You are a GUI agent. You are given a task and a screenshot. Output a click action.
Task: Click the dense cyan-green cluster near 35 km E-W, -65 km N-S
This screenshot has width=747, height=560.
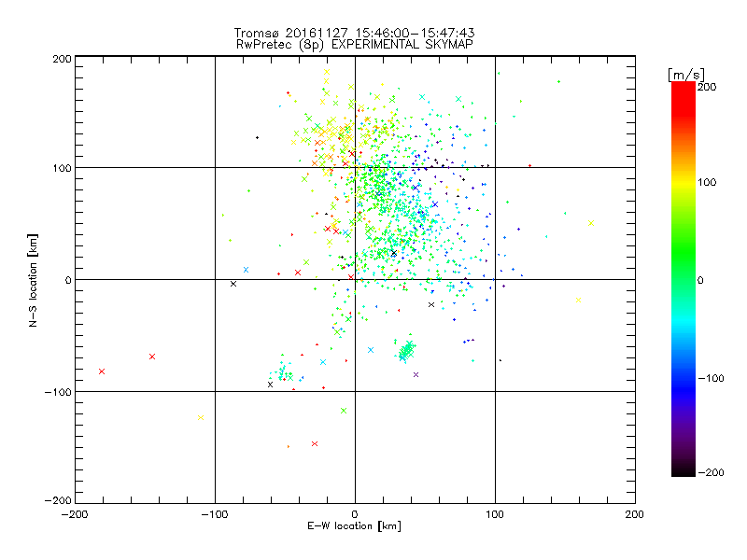point(406,352)
